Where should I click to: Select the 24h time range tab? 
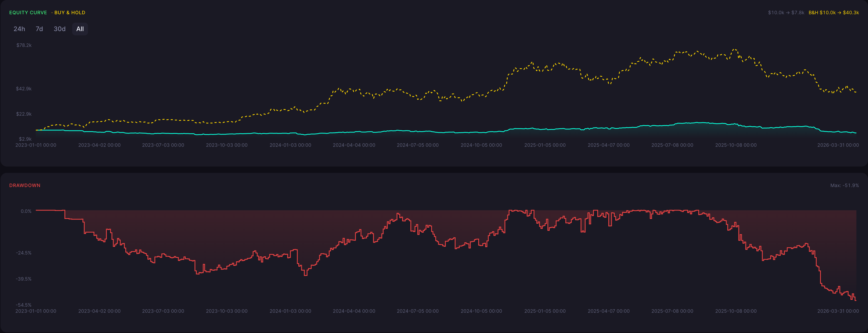coord(19,29)
